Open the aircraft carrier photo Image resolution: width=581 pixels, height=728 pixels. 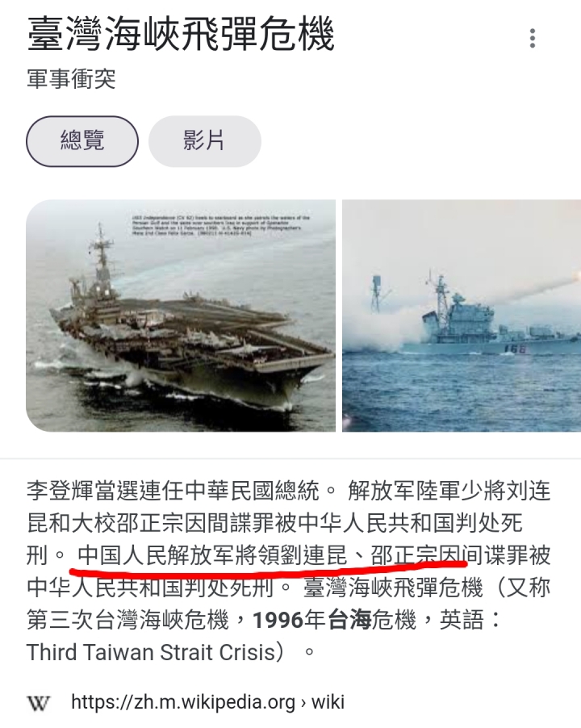pos(181,316)
